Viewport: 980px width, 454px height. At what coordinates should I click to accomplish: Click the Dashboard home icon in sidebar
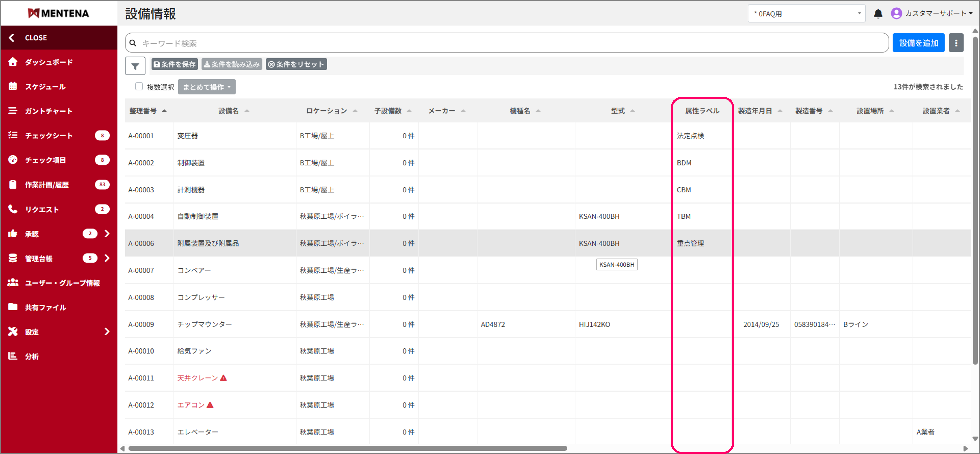(x=13, y=62)
